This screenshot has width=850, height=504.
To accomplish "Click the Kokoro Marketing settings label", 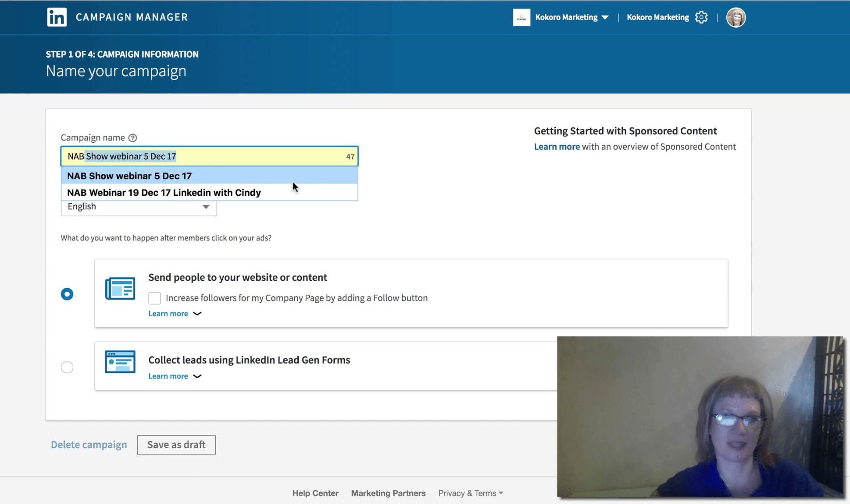I will pyautogui.click(x=658, y=17).
